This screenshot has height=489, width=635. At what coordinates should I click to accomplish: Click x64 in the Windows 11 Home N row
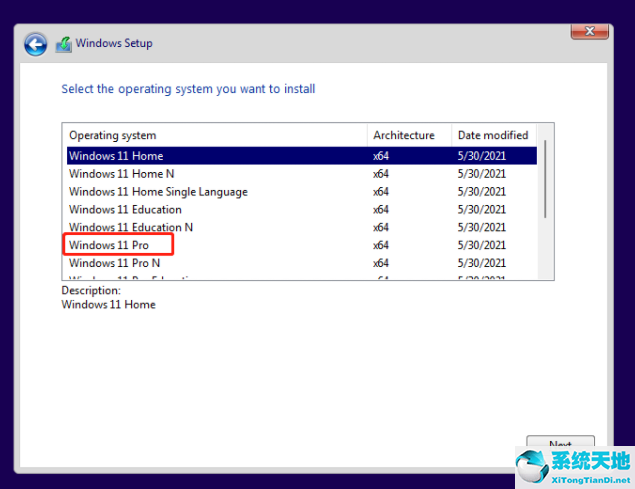pyautogui.click(x=381, y=174)
